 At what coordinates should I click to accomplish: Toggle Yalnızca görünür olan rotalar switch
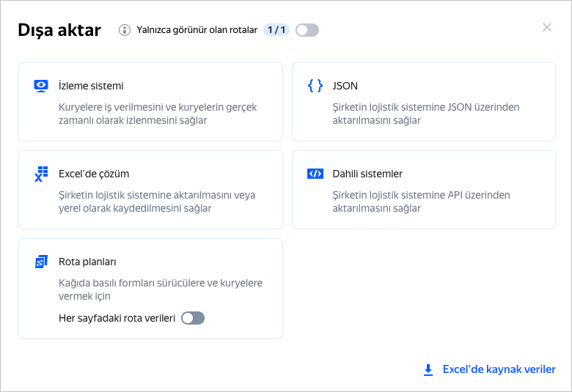coord(307,30)
